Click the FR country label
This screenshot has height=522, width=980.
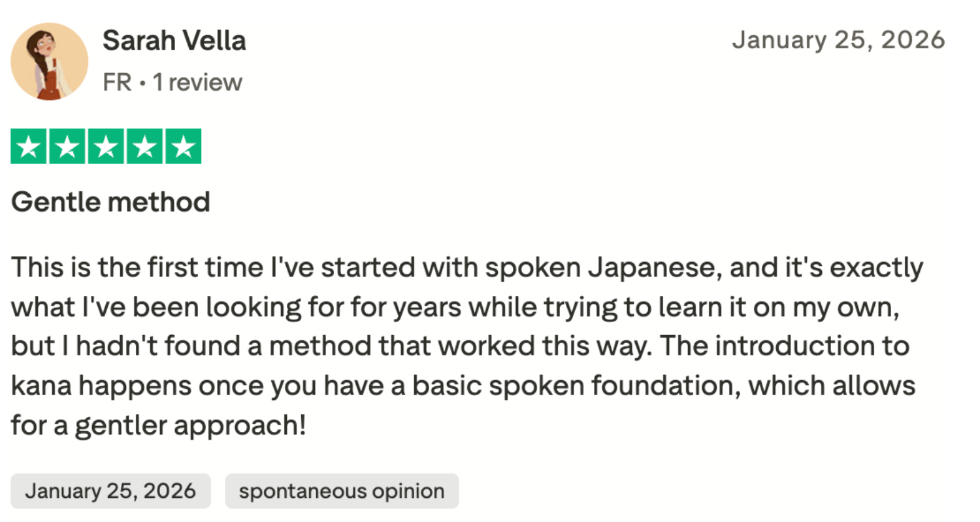tap(117, 83)
